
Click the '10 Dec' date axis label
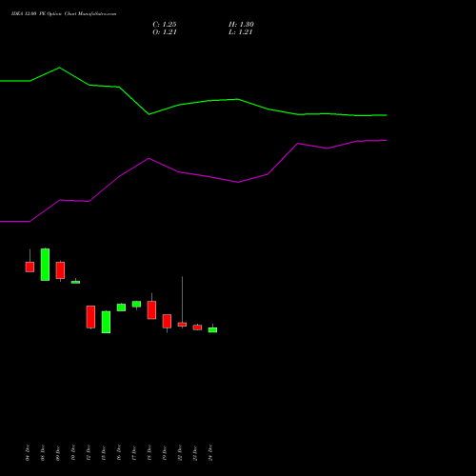[x=73, y=452]
